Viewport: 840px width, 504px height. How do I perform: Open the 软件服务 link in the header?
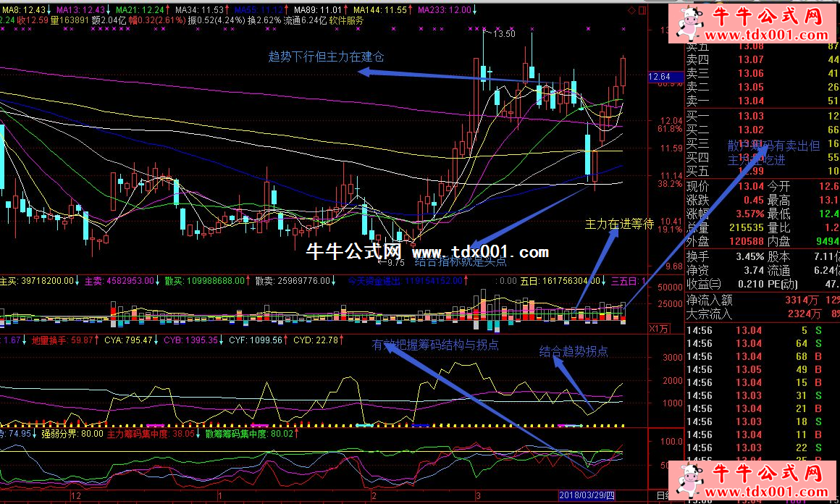point(346,20)
